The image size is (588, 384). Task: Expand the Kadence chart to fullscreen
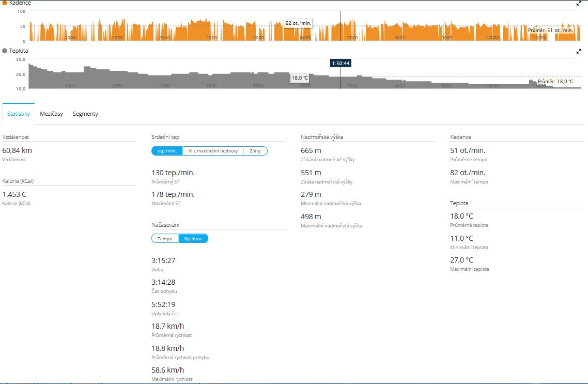pyautogui.click(x=579, y=3)
